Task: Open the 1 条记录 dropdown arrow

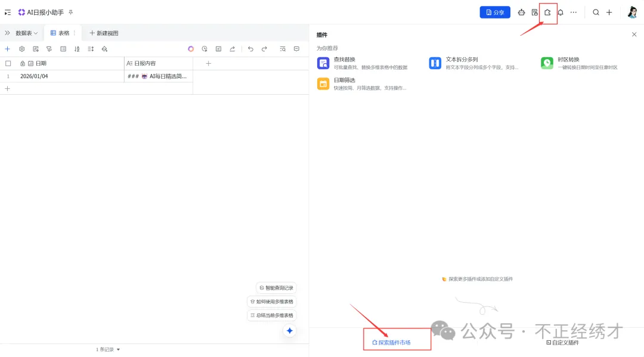Action: pos(118,350)
